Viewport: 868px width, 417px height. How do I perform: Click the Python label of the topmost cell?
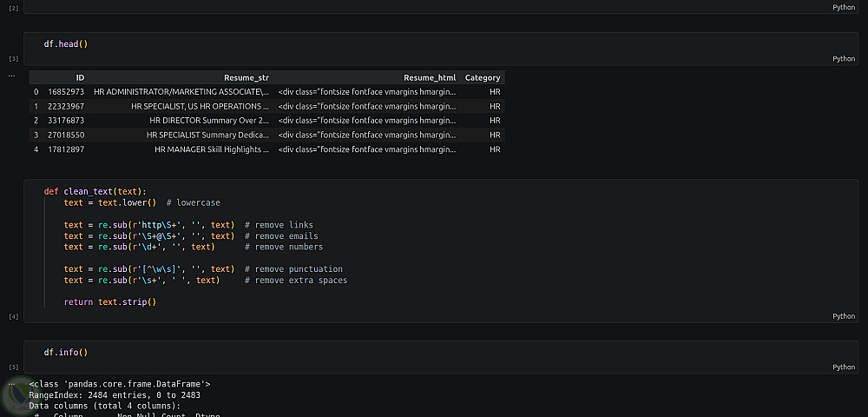[843, 7]
